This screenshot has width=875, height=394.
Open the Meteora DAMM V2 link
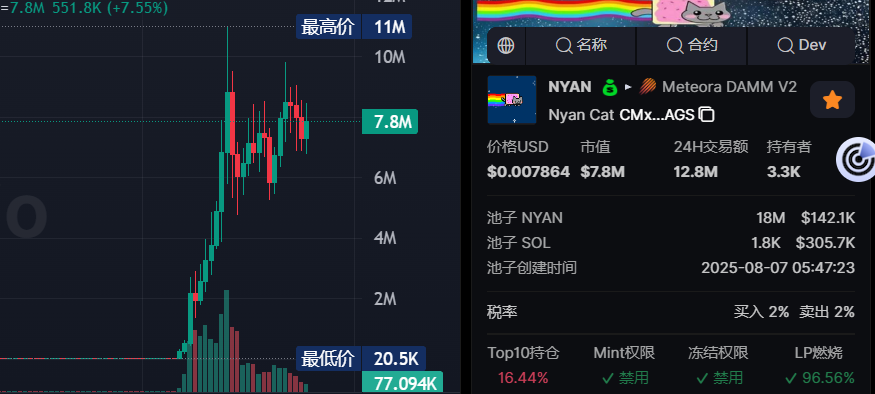coord(729,87)
